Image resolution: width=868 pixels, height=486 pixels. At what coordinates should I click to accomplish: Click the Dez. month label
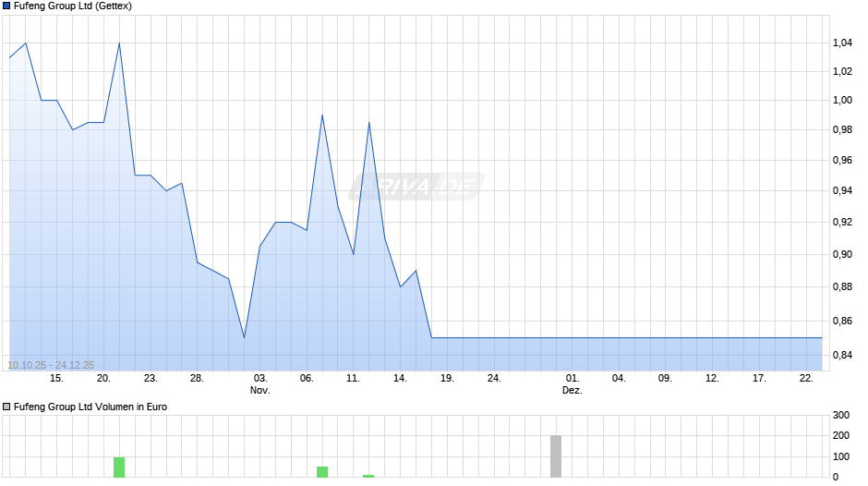(573, 390)
